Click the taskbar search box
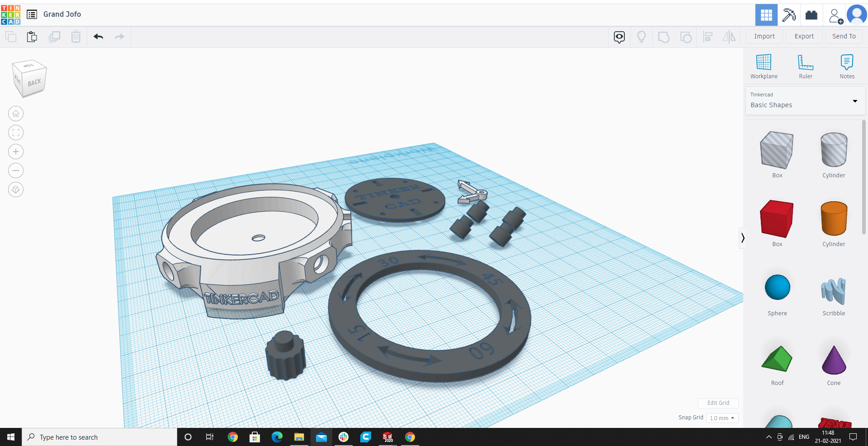The width and height of the screenshot is (868, 446). pos(99,437)
